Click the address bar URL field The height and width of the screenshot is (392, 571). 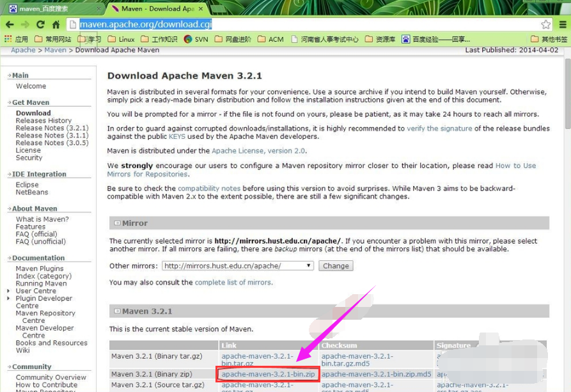tap(307, 24)
